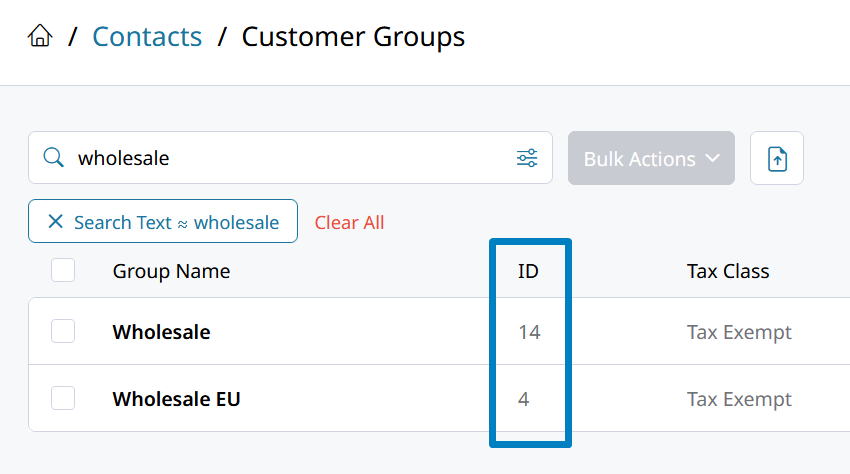Check the Wholesale EU row checkbox
The height and width of the screenshot is (474, 850).
[63, 398]
